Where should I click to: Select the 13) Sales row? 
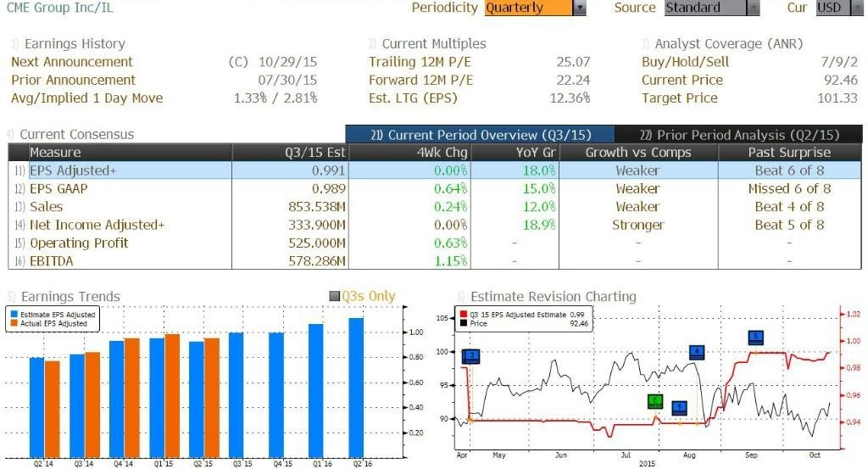point(435,207)
